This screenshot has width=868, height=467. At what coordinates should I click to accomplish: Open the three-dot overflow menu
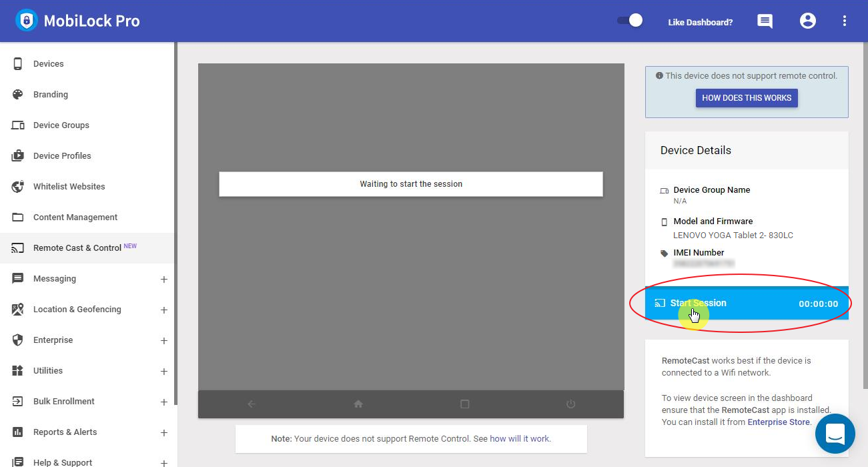pos(845,21)
